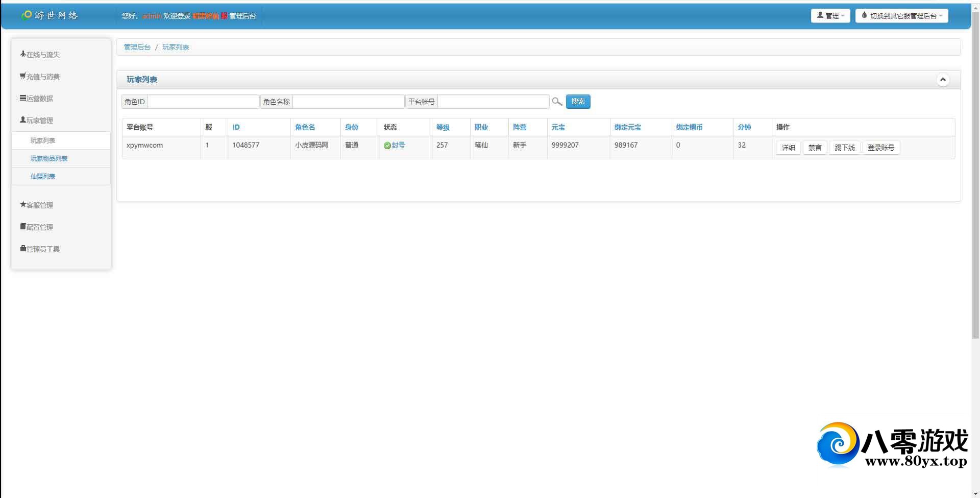The height and width of the screenshot is (498, 980).
Task: Sort table by 绑定铜币 column header
Action: tap(690, 127)
